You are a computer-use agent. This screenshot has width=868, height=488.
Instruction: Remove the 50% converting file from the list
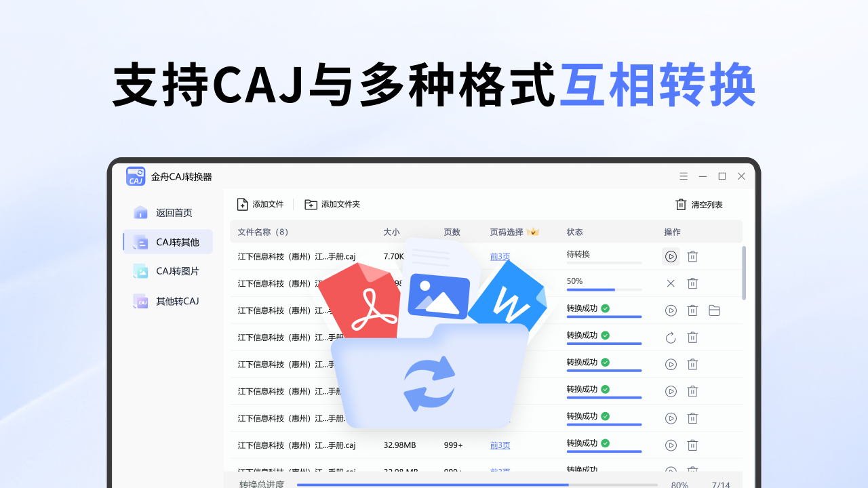(692, 283)
